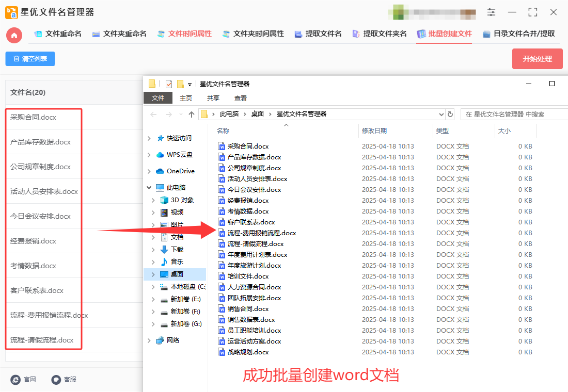
Task: Click the 文档 documents icon in tree
Action: (x=164, y=237)
